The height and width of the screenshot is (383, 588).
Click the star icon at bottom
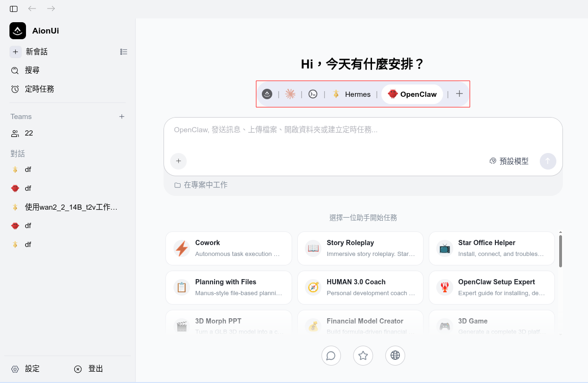[363, 356]
